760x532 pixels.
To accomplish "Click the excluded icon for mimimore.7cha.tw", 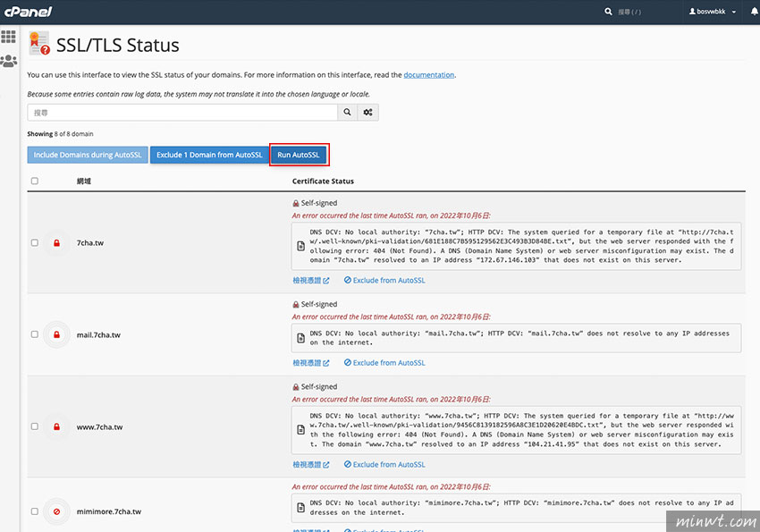I will point(56,511).
